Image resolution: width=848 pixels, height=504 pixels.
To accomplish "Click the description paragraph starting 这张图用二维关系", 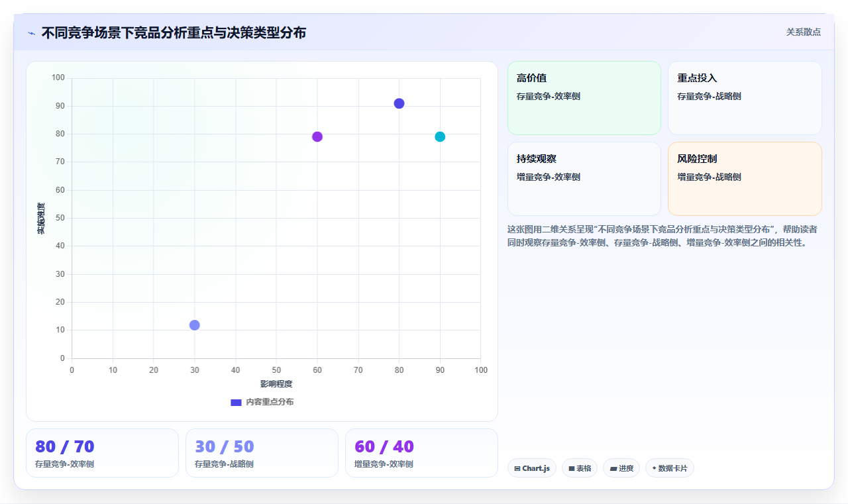I will point(662,236).
